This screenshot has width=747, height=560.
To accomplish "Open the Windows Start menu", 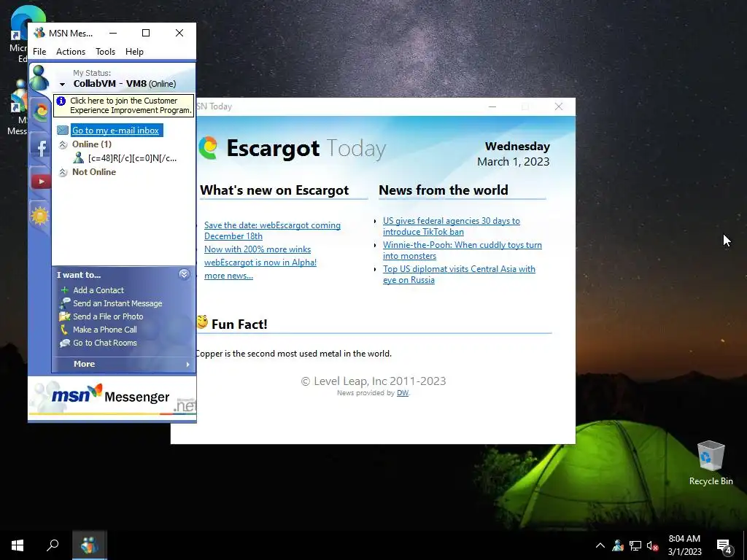I will click(x=18, y=545).
